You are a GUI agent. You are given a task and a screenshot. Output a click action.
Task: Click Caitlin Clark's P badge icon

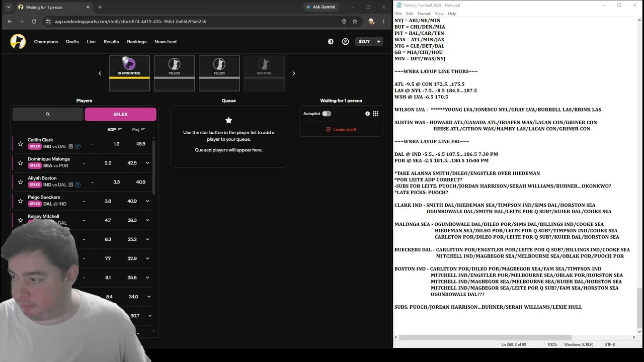(78, 147)
